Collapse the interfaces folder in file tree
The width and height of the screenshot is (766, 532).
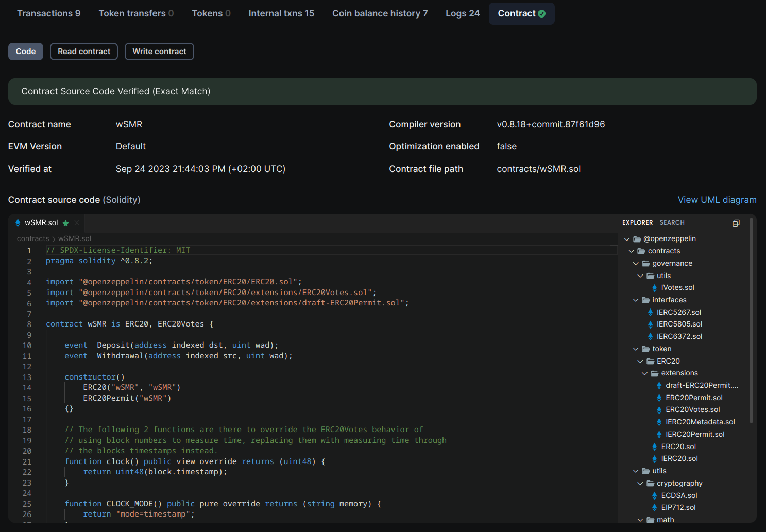click(x=636, y=300)
